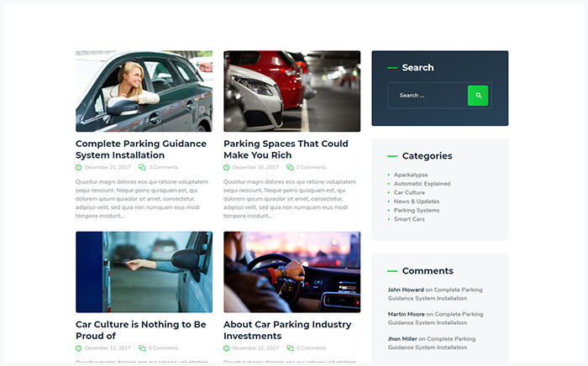Viewport: 588px width, 366px height.
Task: Click 0 Comments under Parking Spaces post
Action: coord(311,167)
